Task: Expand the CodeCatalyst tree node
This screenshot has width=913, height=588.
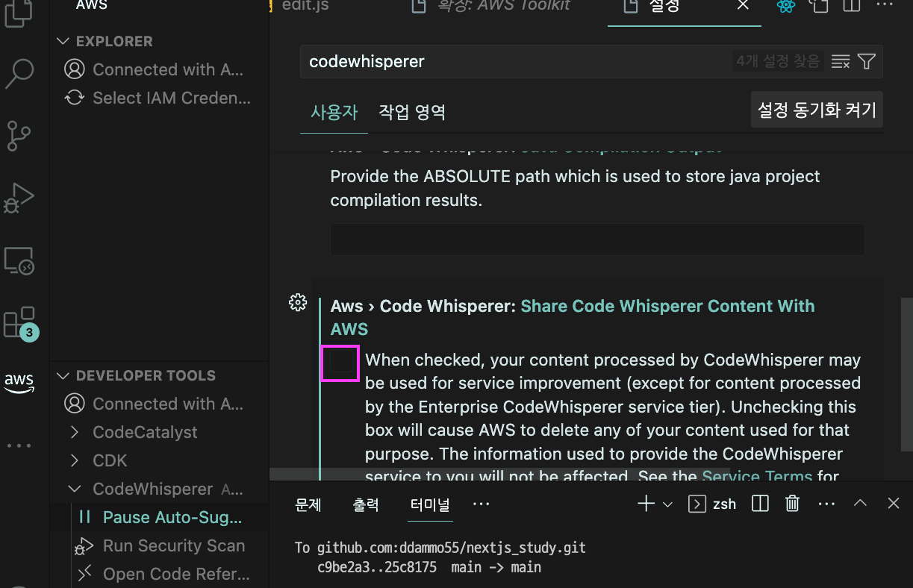Action: (75, 432)
